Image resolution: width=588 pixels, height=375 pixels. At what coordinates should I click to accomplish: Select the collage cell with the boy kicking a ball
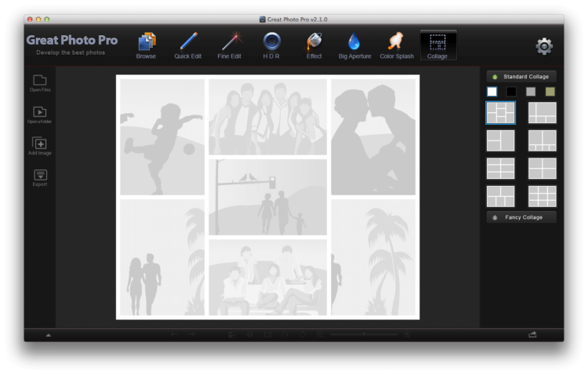coord(162,137)
